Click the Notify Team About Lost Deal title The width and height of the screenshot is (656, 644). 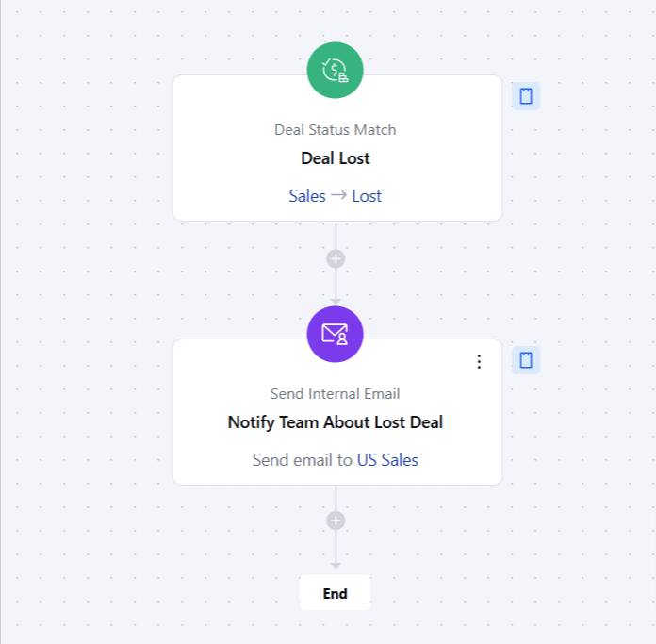336,422
